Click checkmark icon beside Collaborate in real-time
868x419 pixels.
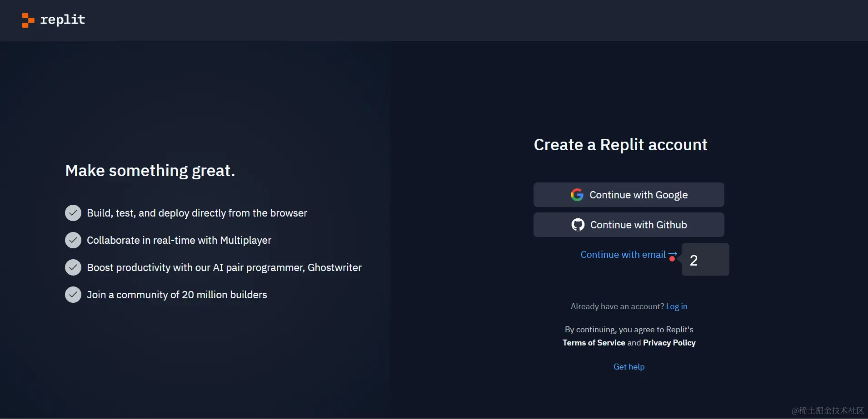[73, 240]
